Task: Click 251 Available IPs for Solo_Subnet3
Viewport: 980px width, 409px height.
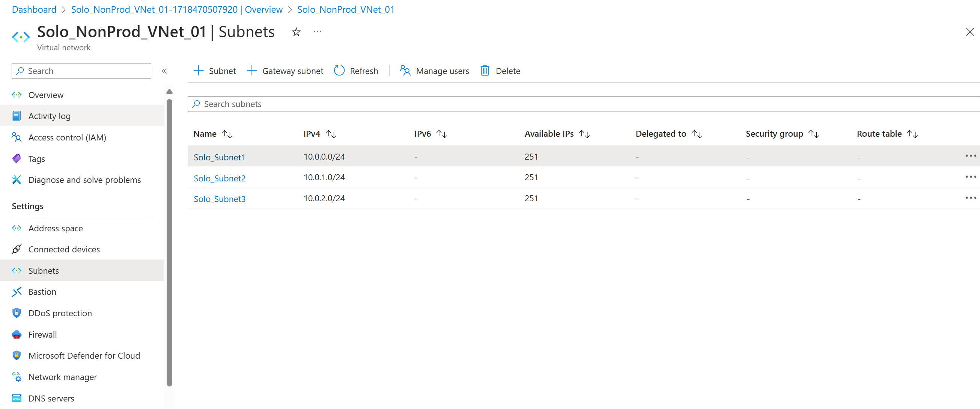Action: click(x=531, y=198)
